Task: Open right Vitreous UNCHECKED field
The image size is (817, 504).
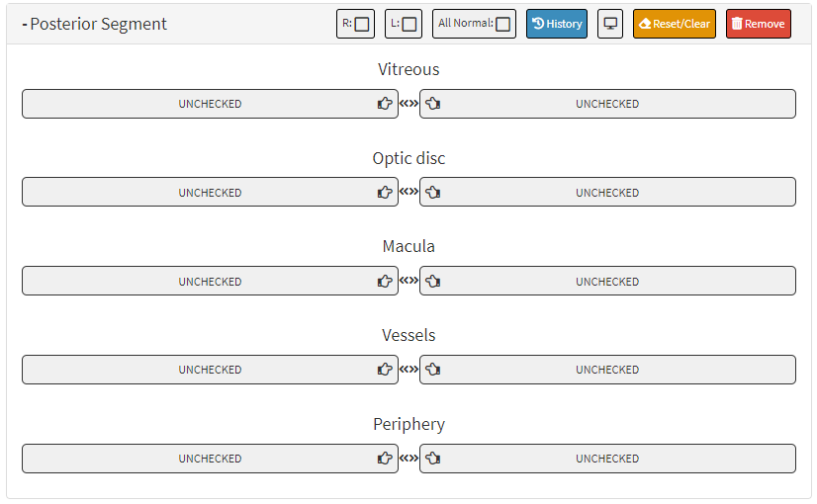Action: 210,104
